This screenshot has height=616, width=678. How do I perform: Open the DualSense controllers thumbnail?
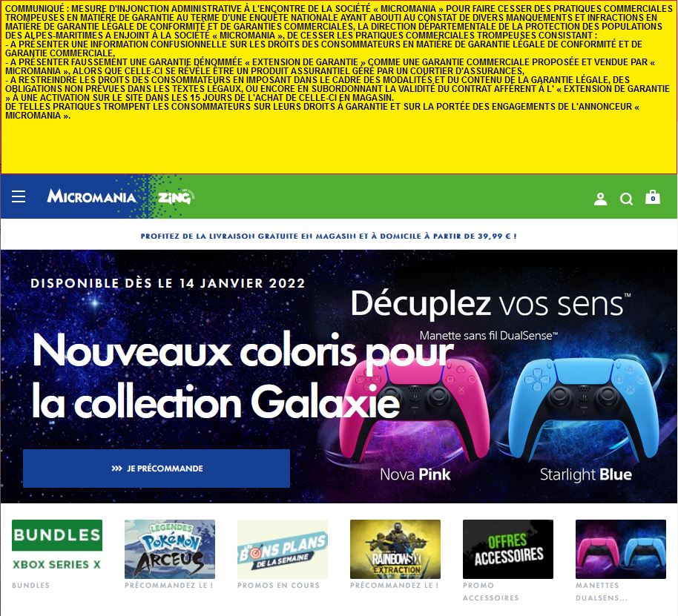[621, 549]
